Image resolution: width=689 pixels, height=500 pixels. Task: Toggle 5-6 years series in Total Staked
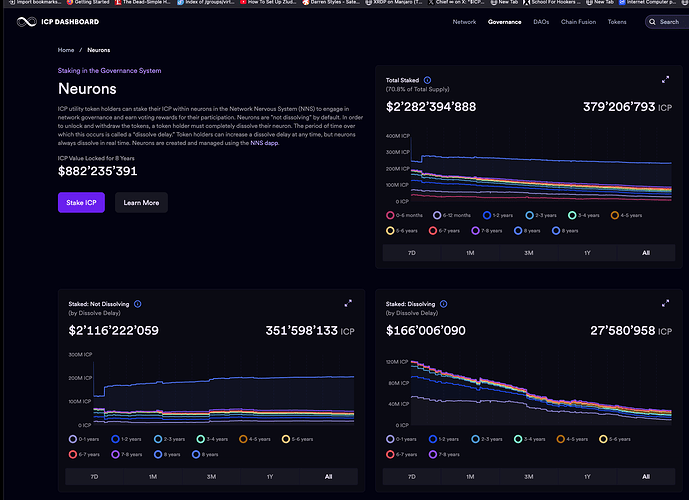(x=402, y=231)
